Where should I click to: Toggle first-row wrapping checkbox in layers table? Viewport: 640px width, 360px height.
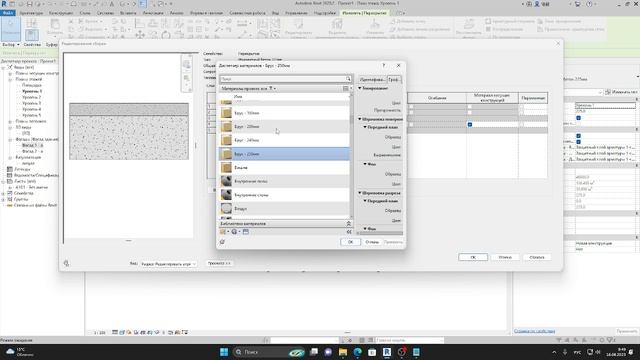411,107
